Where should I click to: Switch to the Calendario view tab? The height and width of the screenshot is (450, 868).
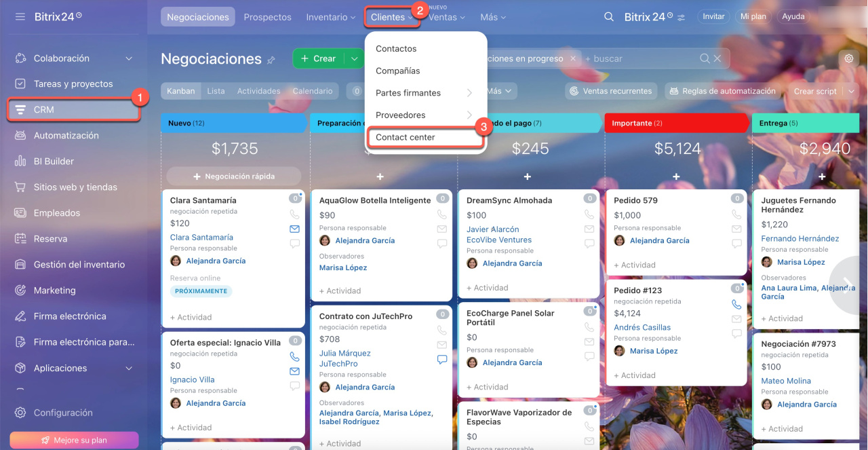312,91
